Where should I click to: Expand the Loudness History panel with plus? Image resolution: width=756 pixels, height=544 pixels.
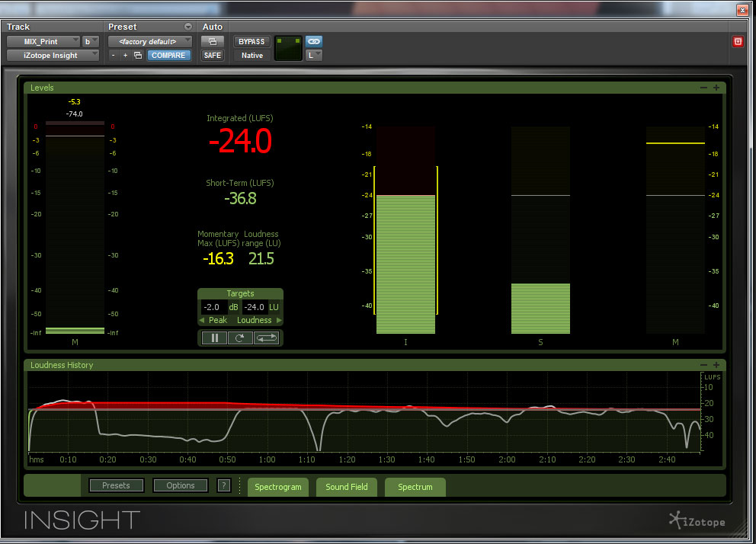pos(716,365)
